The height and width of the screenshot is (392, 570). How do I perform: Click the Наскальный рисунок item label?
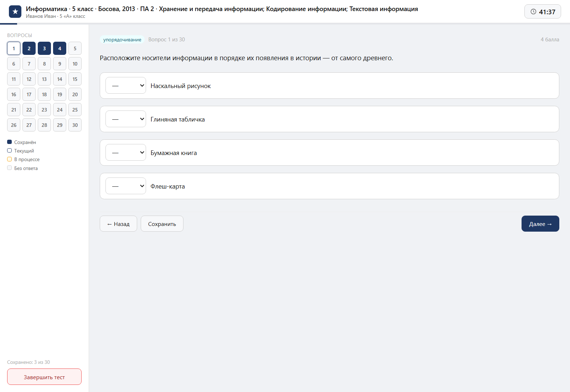coord(181,86)
